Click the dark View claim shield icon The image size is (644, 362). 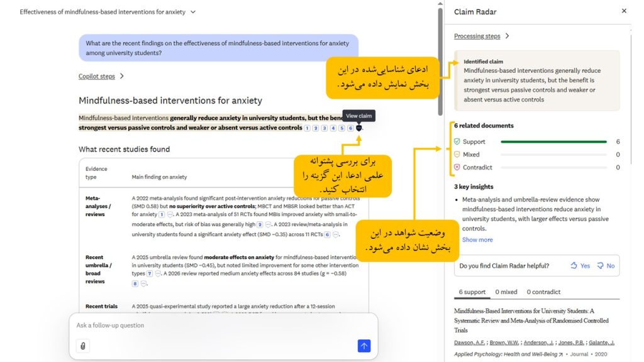coord(358,128)
